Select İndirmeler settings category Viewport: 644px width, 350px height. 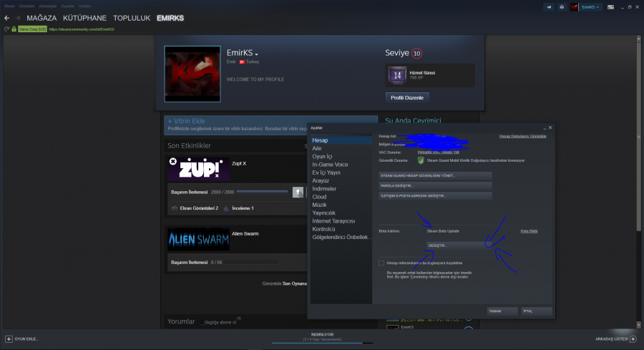coord(341,188)
